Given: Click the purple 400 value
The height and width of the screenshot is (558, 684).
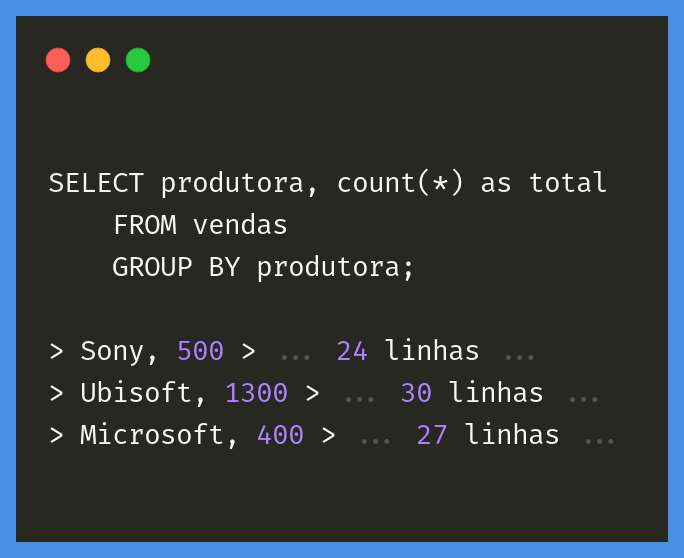Looking at the screenshot, I should [x=280, y=435].
